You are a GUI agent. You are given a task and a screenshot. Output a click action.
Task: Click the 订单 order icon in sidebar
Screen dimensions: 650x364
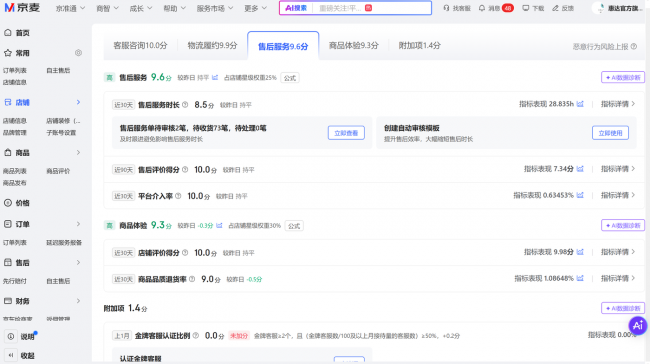(x=8, y=224)
